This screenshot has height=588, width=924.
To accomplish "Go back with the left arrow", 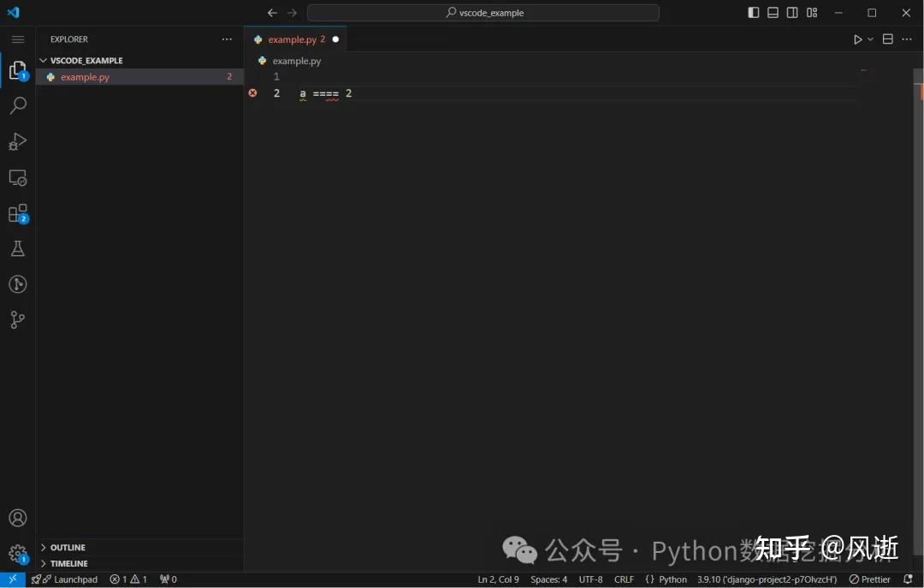I will (x=272, y=12).
